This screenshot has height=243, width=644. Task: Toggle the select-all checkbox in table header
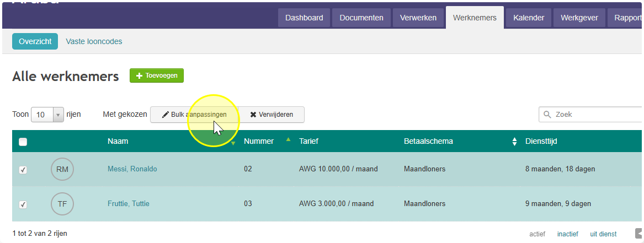click(x=23, y=142)
